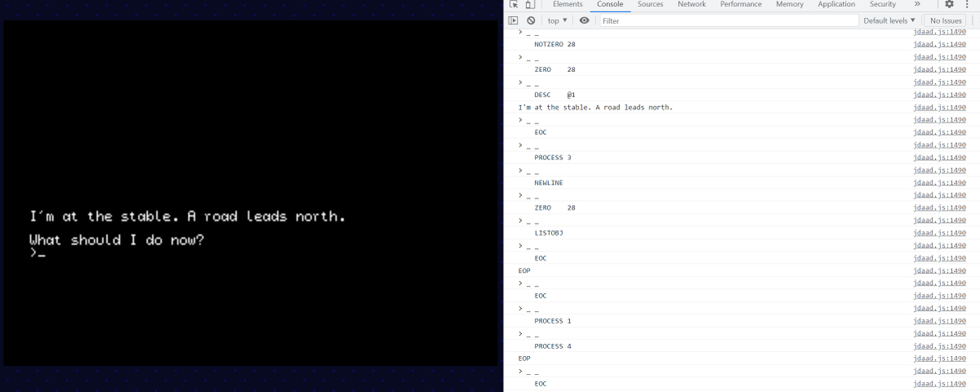The image size is (980, 392).
Task: Expand the group arrow just above PROCESS 1
Action: point(520,309)
